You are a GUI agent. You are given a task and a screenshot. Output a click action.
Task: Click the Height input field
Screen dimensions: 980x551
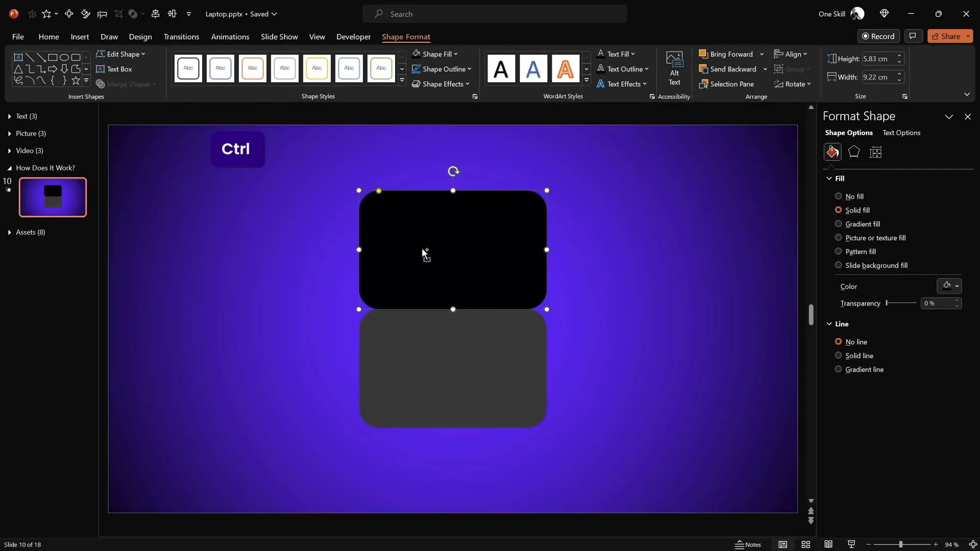[x=878, y=59]
